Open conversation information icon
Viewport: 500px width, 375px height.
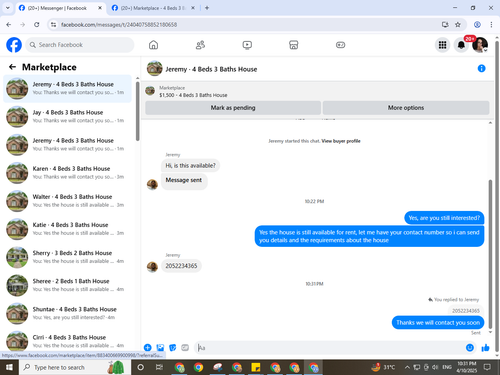481,68
